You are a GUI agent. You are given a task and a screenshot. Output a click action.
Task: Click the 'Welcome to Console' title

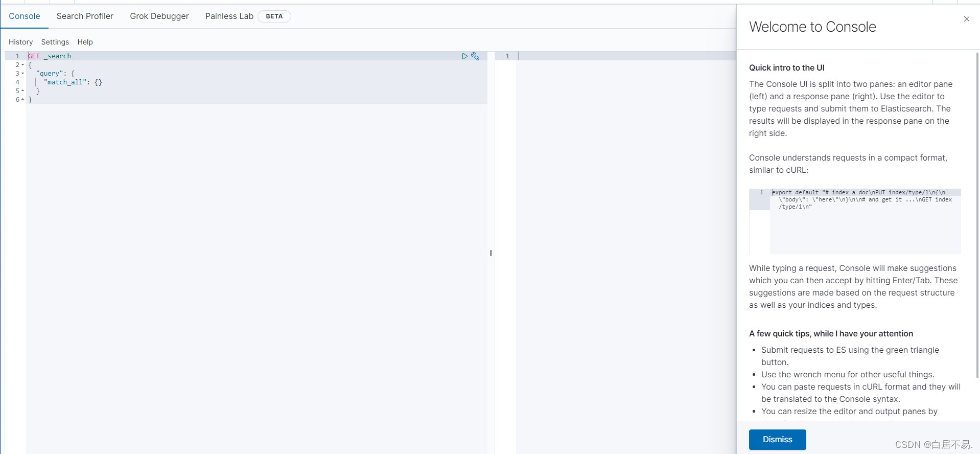tap(812, 27)
